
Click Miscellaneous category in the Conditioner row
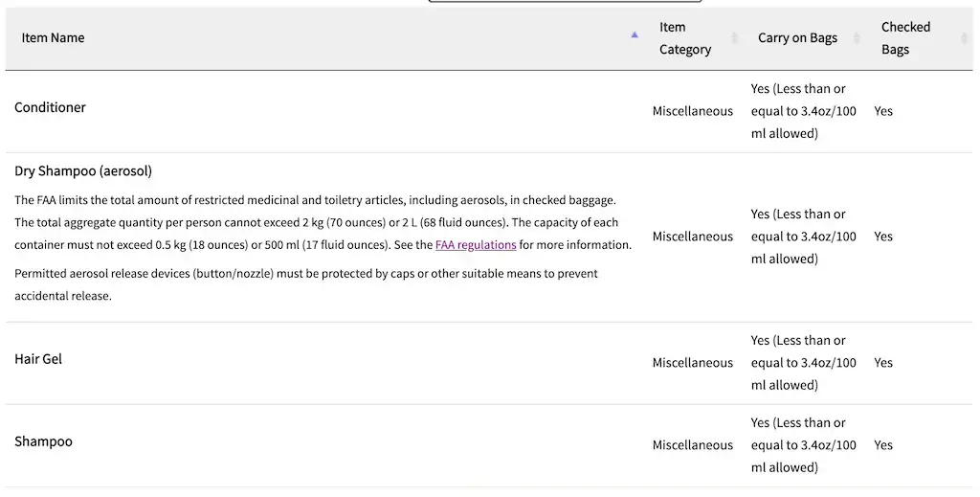(693, 111)
